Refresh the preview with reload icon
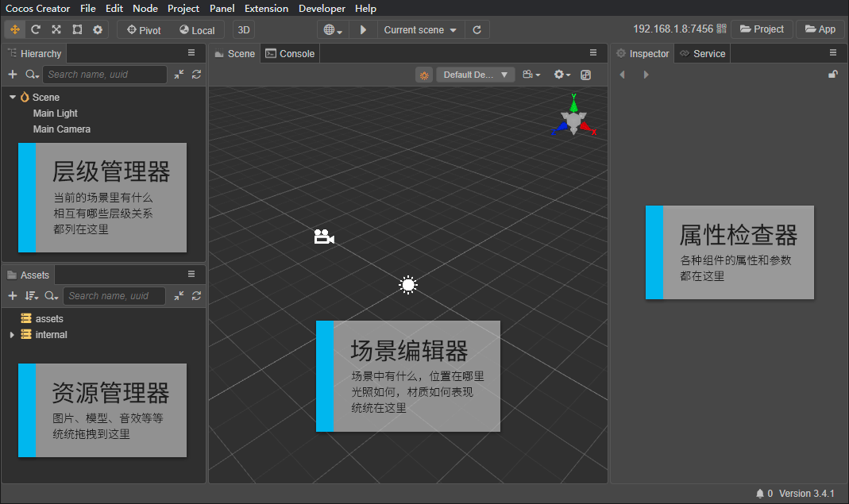This screenshot has width=849, height=504. point(477,30)
